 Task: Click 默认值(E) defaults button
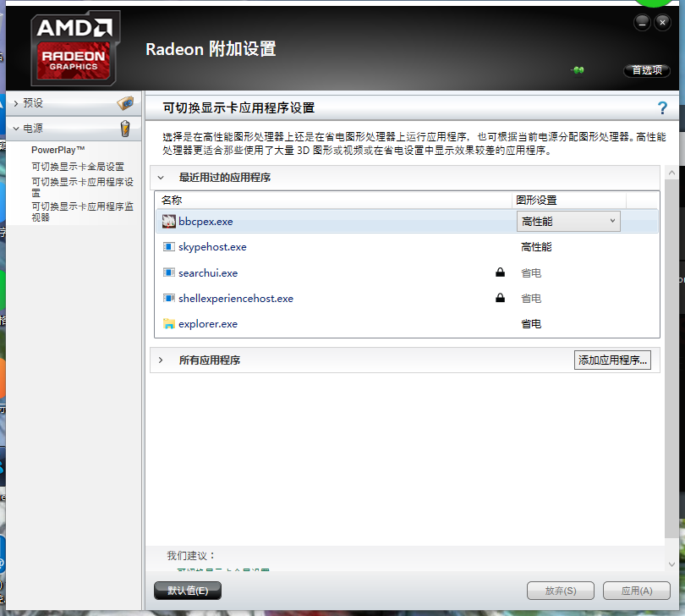point(188,591)
